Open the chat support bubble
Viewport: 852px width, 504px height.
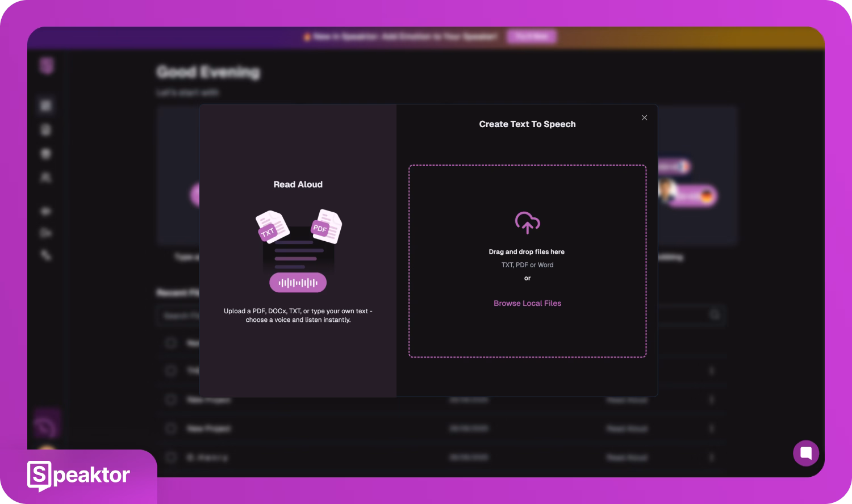click(x=805, y=453)
